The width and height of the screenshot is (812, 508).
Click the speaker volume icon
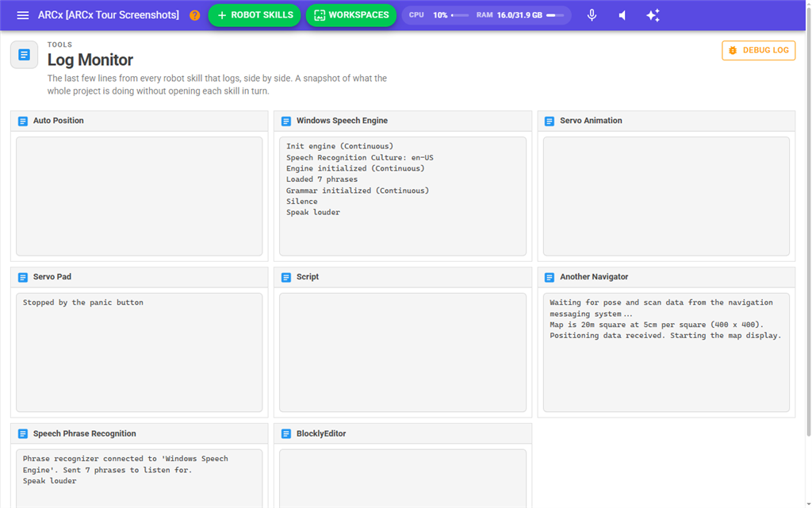tap(622, 15)
